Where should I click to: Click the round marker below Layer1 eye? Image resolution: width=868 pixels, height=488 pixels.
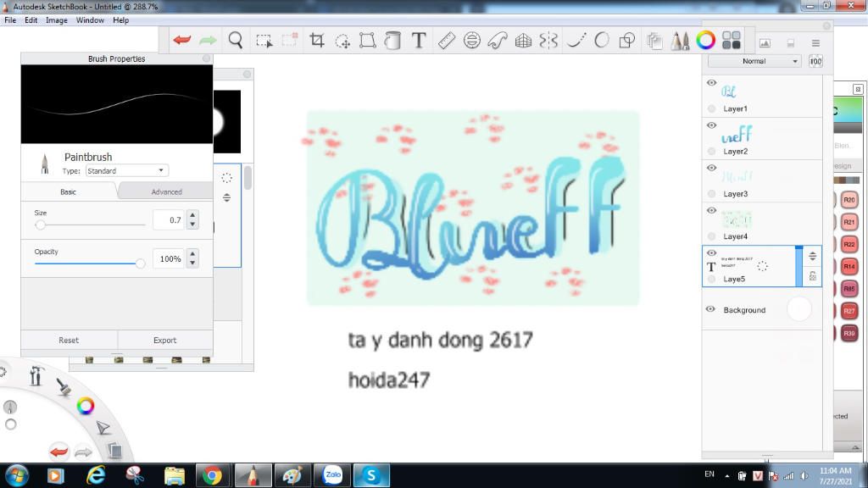click(711, 108)
